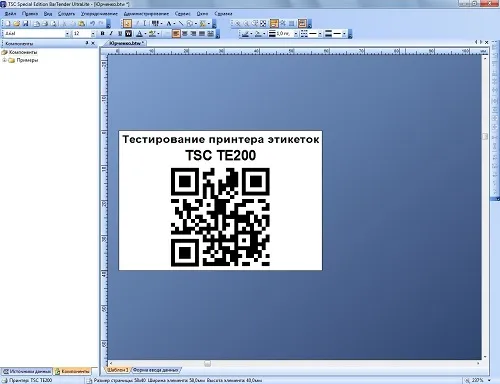Image resolution: width=500 pixels, height=384 pixels.
Task: Expand the Примеры folder in tree
Action: pyautogui.click(x=5, y=60)
